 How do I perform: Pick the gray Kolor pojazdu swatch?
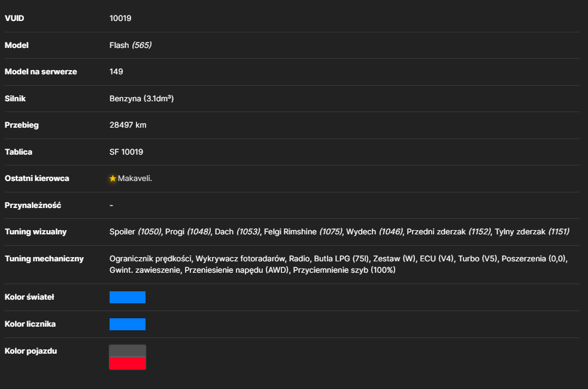(x=128, y=351)
